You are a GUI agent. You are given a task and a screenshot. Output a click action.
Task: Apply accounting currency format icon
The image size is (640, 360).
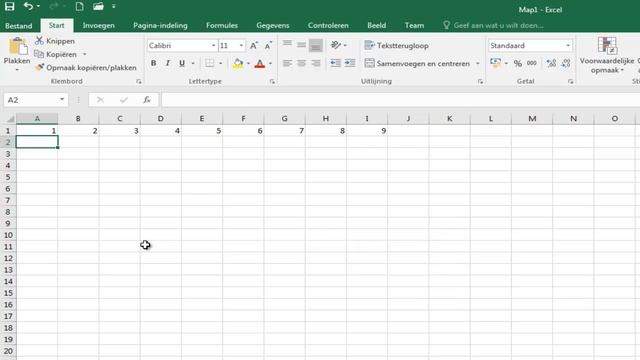click(x=496, y=63)
